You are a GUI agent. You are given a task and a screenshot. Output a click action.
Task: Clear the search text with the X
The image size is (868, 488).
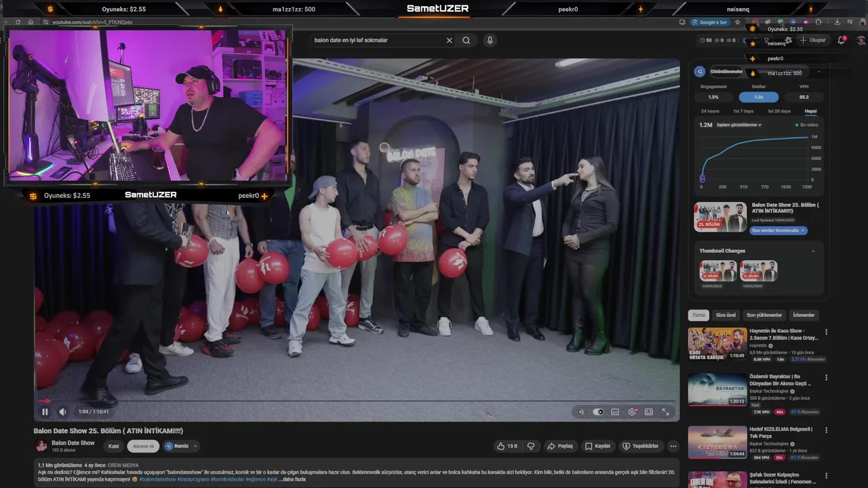pos(449,40)
